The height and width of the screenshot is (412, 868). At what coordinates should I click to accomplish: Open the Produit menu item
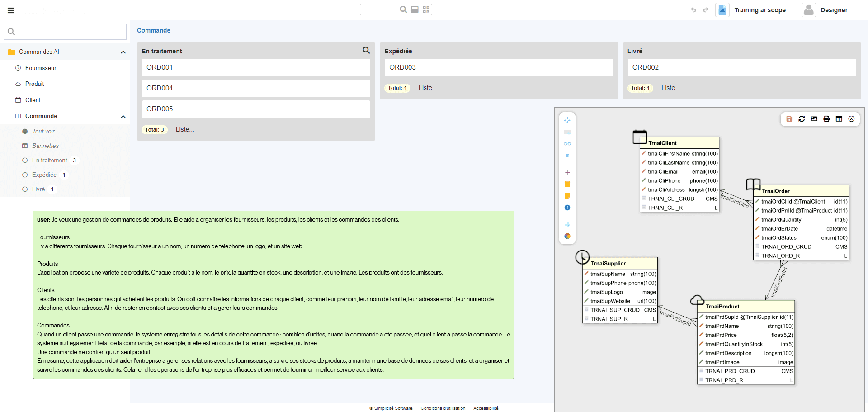[34, 84]
